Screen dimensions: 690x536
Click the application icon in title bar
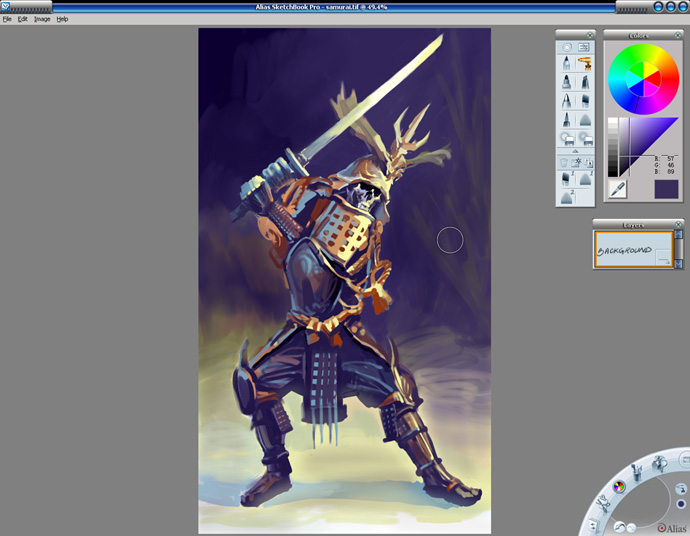[x=6, y=6]
